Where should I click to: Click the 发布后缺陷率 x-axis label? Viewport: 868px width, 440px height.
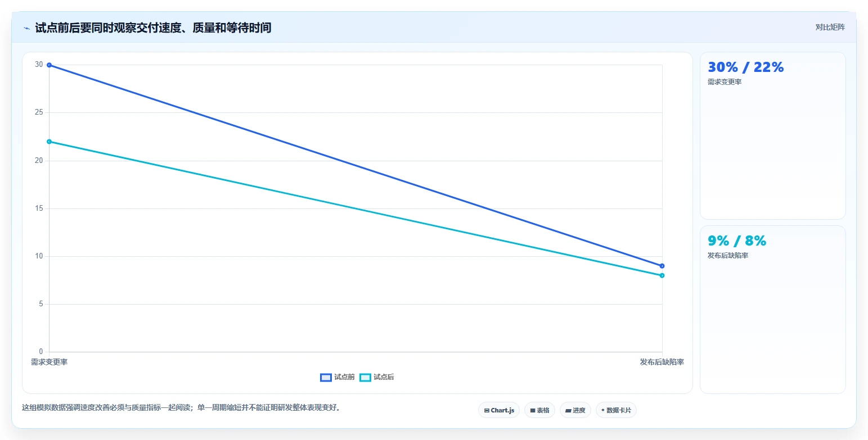[x=662, y=362]
